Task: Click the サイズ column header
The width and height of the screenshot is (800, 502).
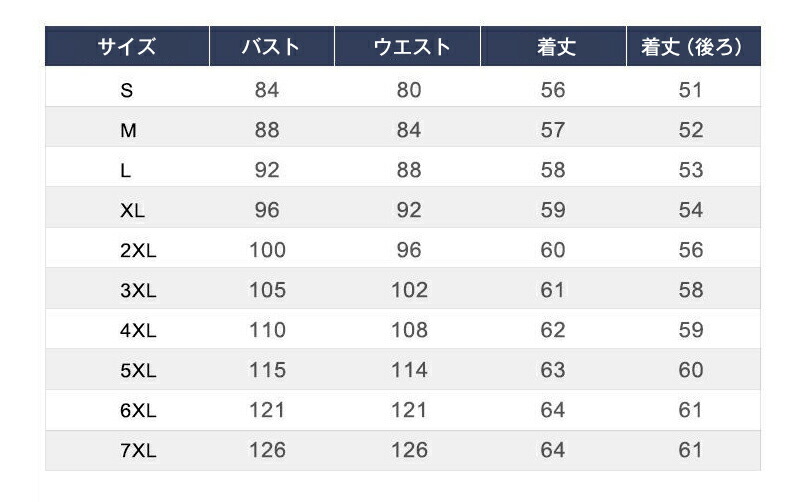Action: (x=127, y=47)
